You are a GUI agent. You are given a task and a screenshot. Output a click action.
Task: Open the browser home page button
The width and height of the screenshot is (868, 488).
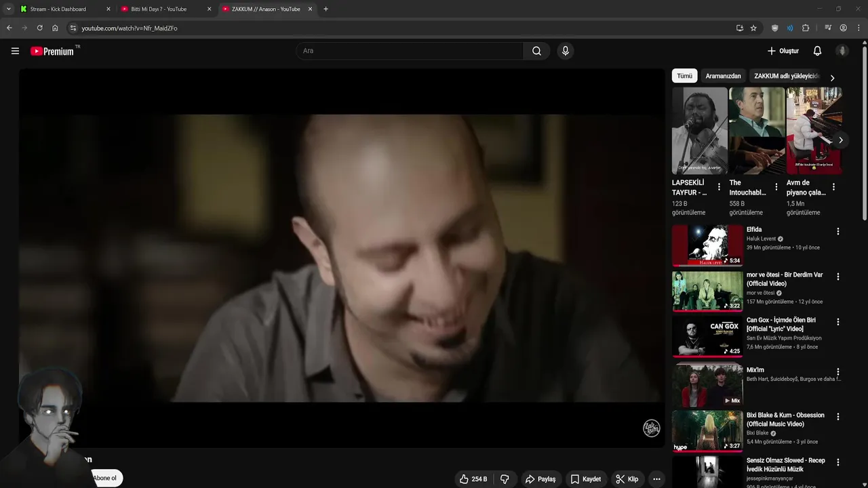click(x=55, y=28)
